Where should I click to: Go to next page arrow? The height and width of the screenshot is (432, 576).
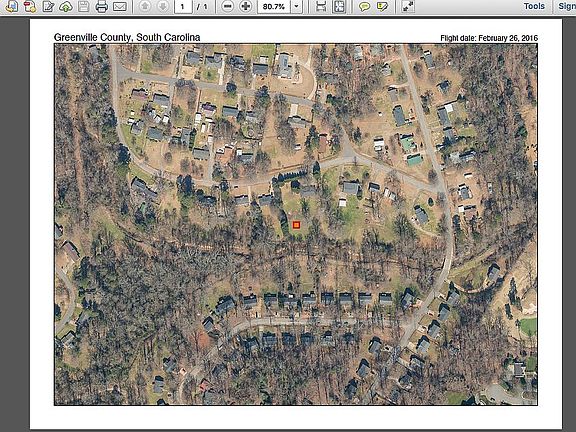pyautogui.click(x=163, y=6)
